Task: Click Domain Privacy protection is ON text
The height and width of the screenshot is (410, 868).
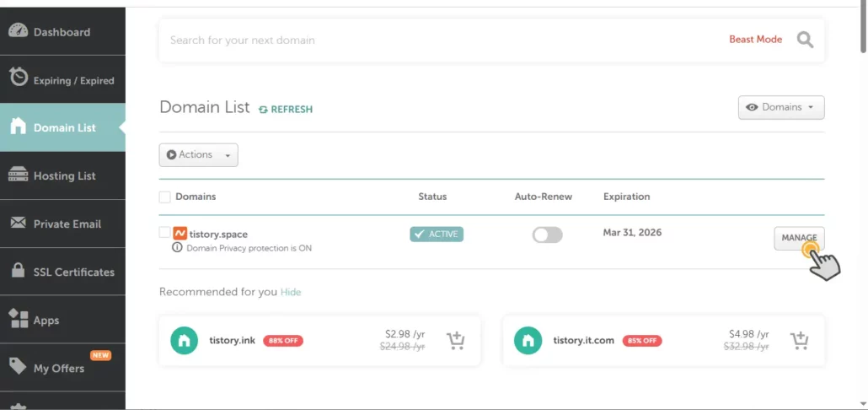Action: click(x=249, y=248)
